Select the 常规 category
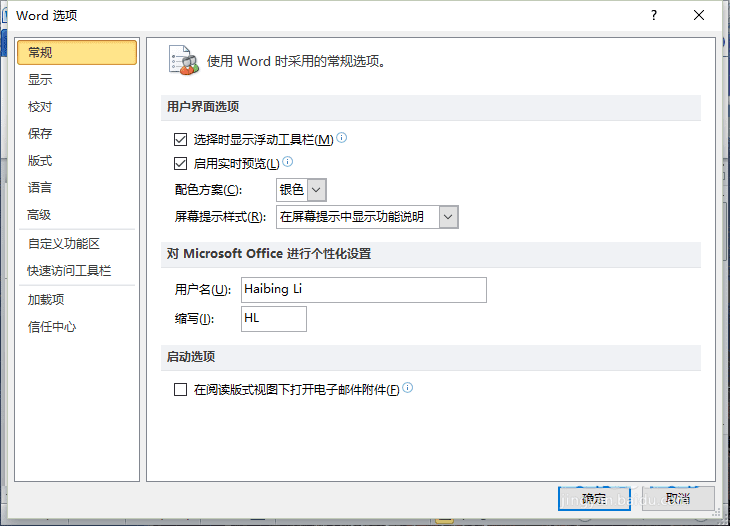 77,52
